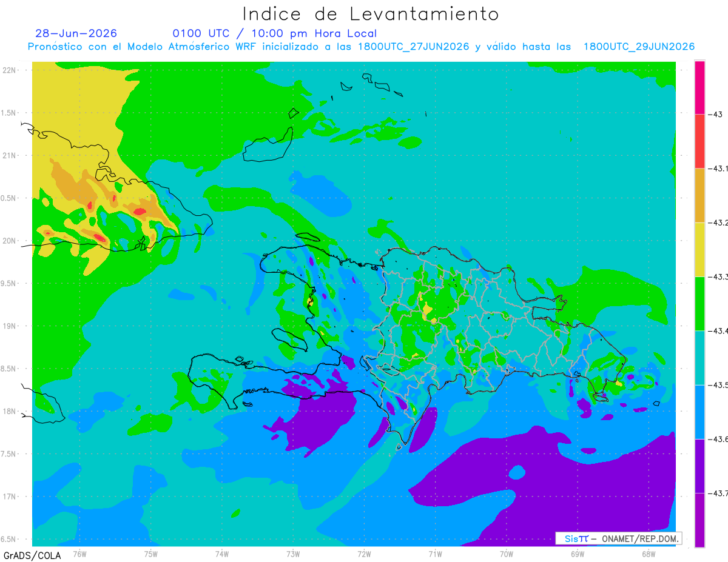Viewport: 728px width, 562px height.
Task: Click the longitude label '72W'
Action: [x=364, y=554]
